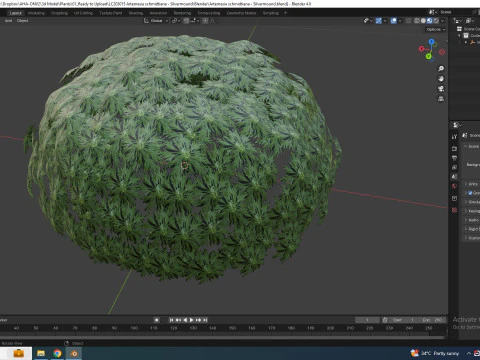Toggle X-ray mode
Screen dimensions: 480x360
(x=408, y=21)
